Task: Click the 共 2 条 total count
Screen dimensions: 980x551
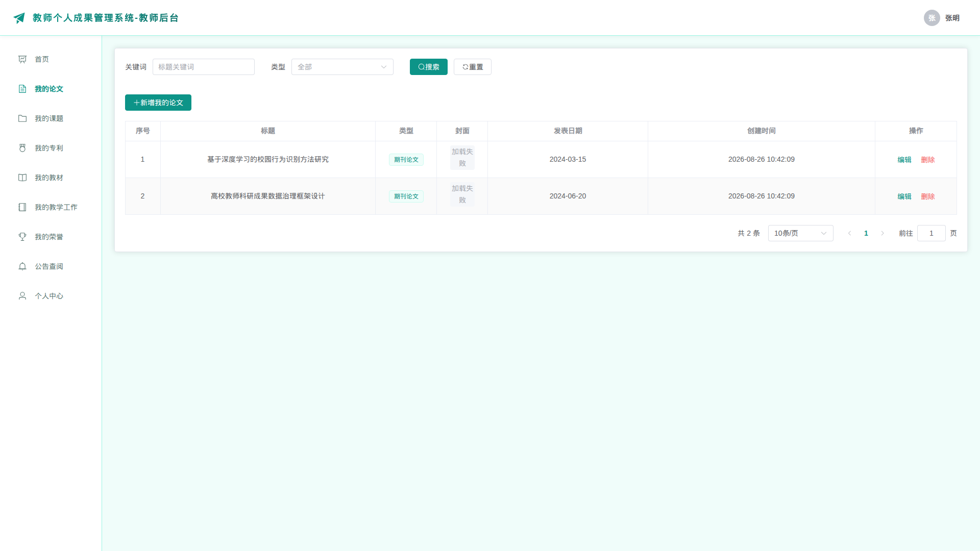Action: [749, 233]
